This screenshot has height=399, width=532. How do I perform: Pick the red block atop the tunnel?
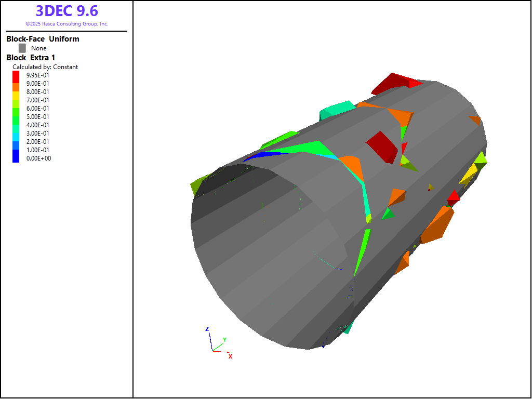click(x=395, y=82)
